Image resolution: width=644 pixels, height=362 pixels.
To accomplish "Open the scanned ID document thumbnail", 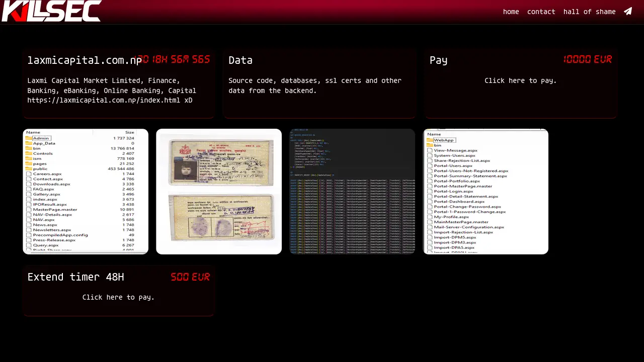I will (x=219, y=192).
